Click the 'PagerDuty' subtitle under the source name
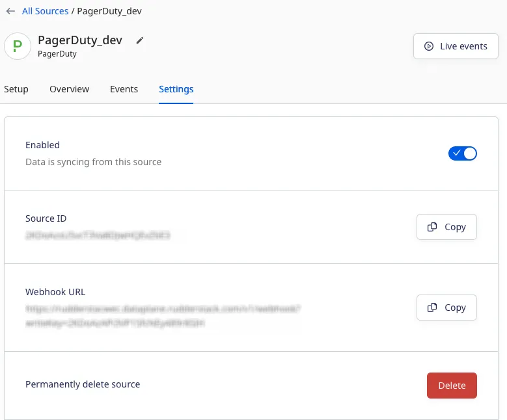This screenshot has height=420, width=507. [57, 53]
